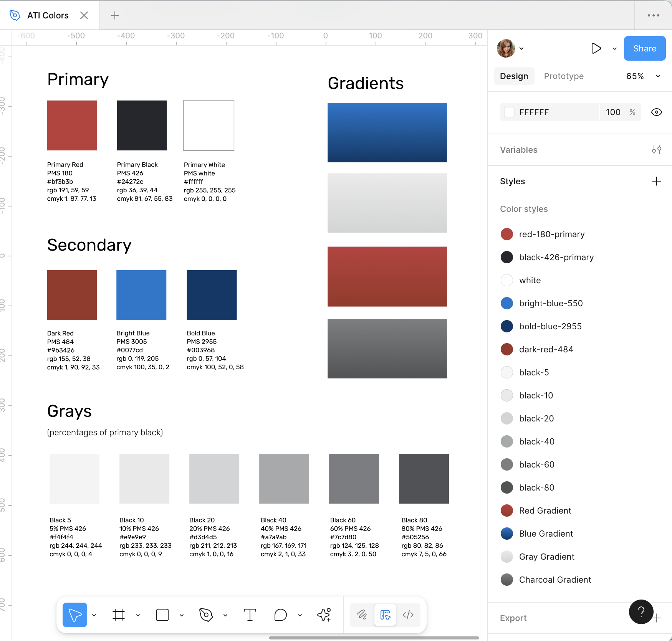Toggle page background visibility eye
The width and height of the screenshot is (672, 641).
[x=656, y=112]
